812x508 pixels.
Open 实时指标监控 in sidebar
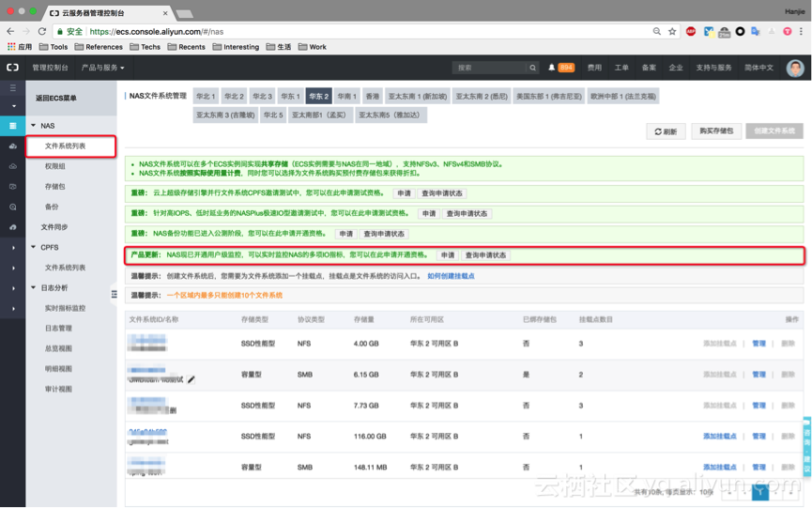click(x=66, y=308)
